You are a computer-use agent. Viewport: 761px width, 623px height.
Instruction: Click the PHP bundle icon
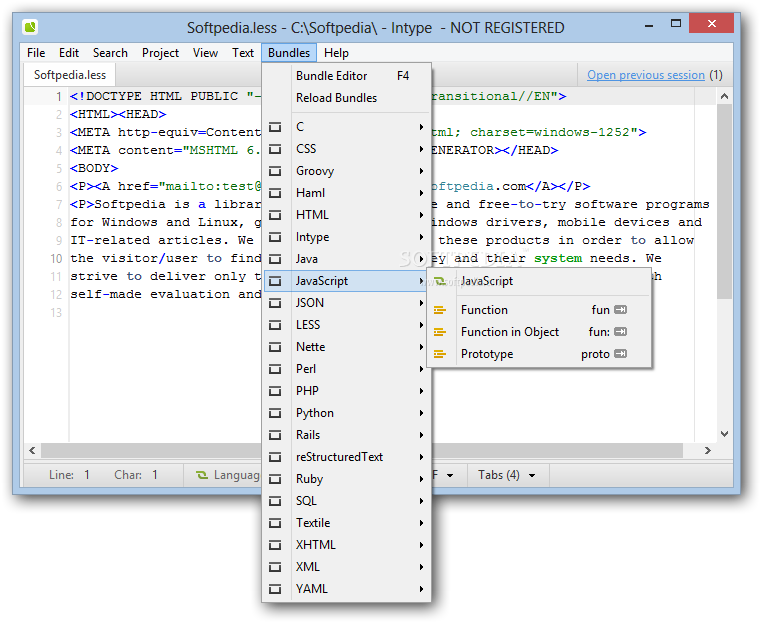[x=275, y=391]
